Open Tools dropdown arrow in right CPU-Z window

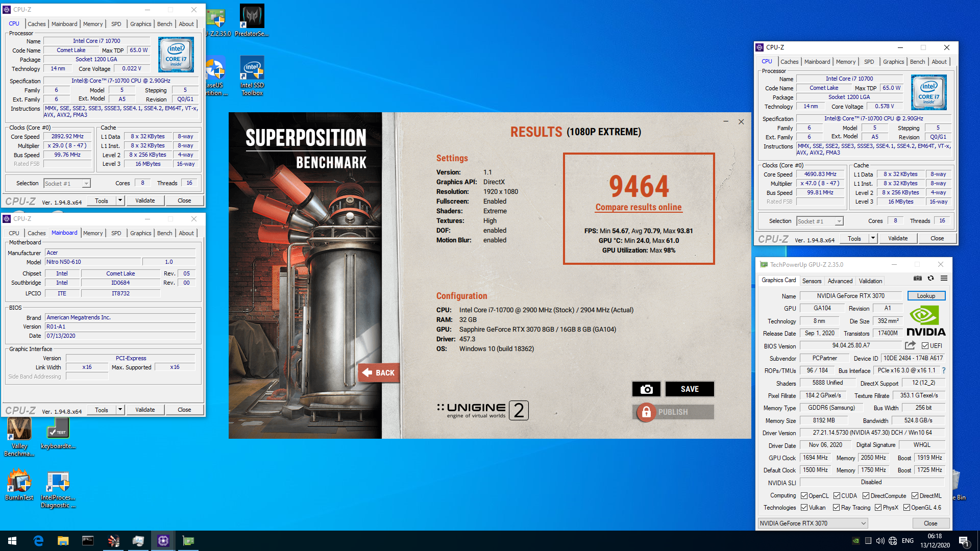[873, 238]
